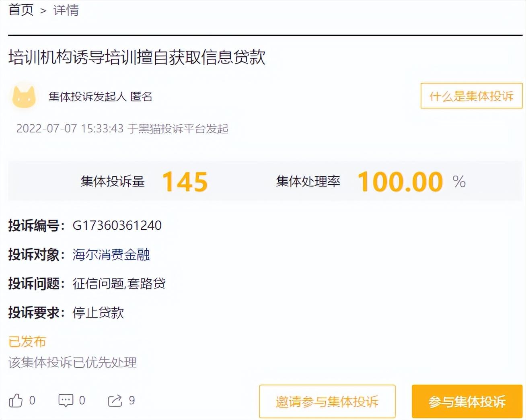Click 参与集体投诉 orange button
Screen dimensions: 526x420
click(x=467, y=401)
